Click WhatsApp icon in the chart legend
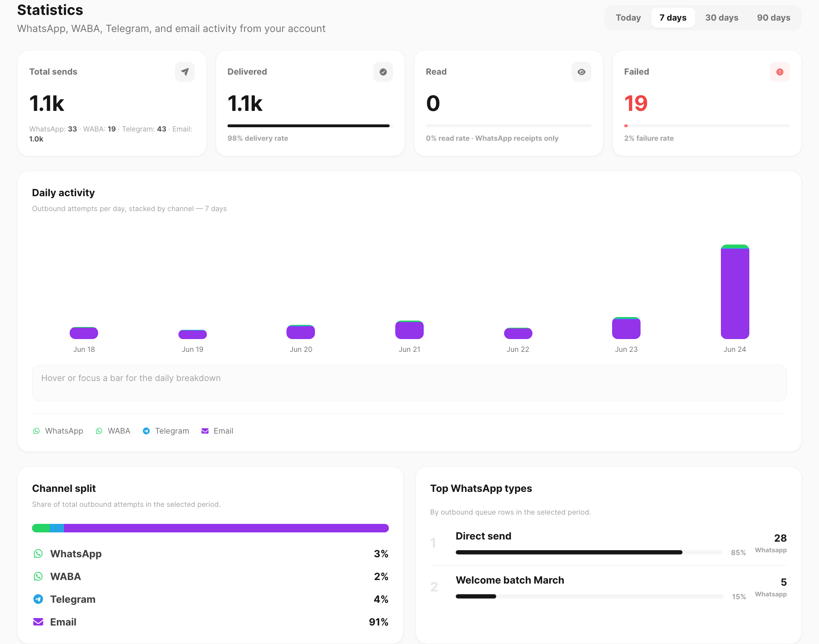 tap(37, 431)
